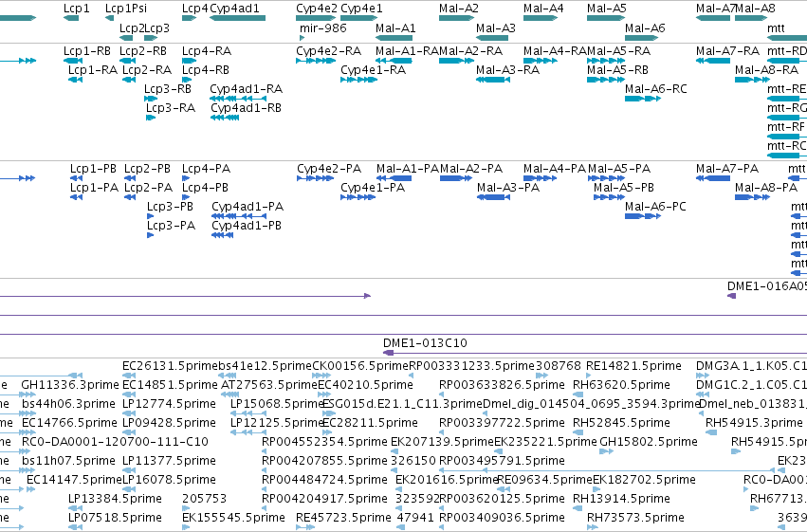Viewport: 807px width, 532px height.
Task: Click protein Mal-A2-PA label
Action: click(x=471, y=169)
